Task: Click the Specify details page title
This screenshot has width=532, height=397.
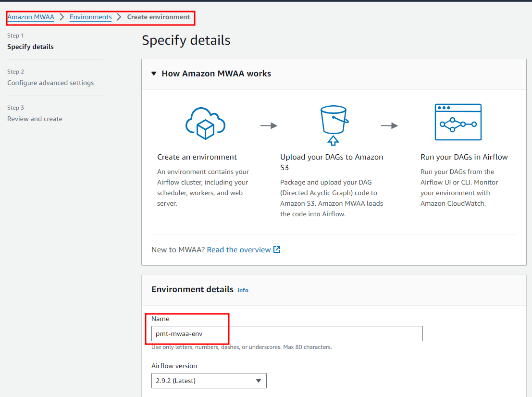Action: 186,40
